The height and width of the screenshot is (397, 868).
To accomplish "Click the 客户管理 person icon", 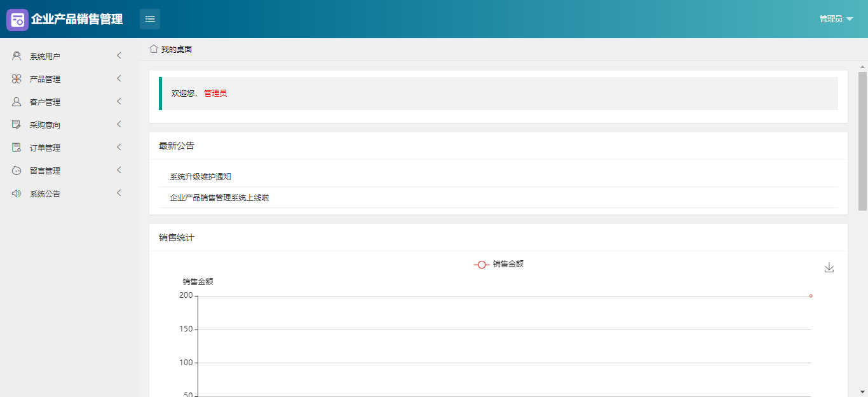I will pyautogui.click(x=17, y=102).
